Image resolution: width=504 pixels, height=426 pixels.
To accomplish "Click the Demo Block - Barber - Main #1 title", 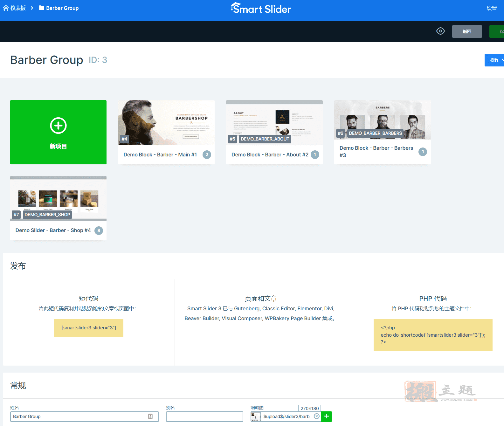I will point(160,155).
